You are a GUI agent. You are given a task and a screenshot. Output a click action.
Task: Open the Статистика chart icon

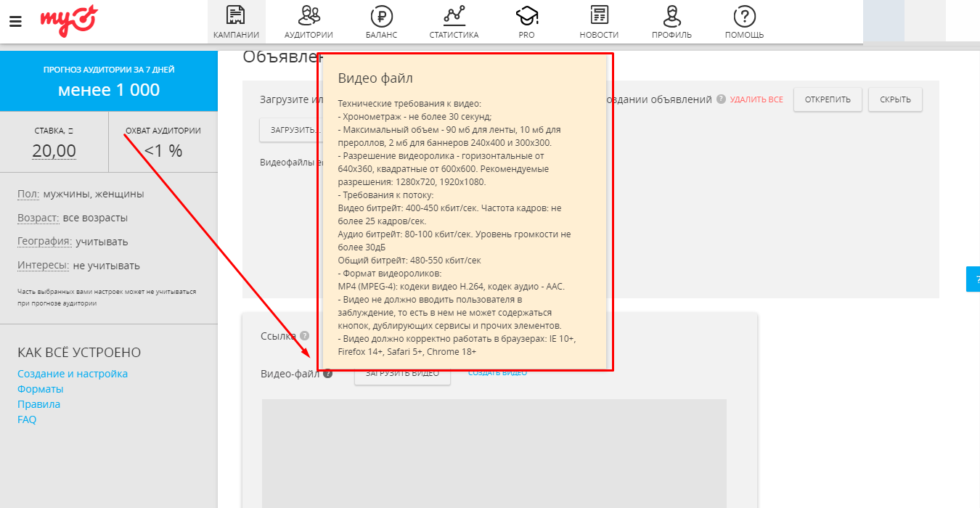click(454, 15)
